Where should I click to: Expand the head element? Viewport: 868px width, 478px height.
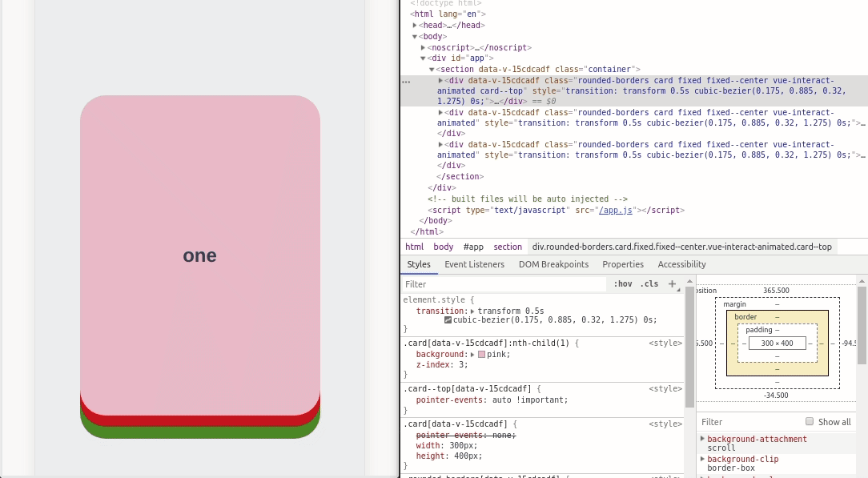[415, 25]
